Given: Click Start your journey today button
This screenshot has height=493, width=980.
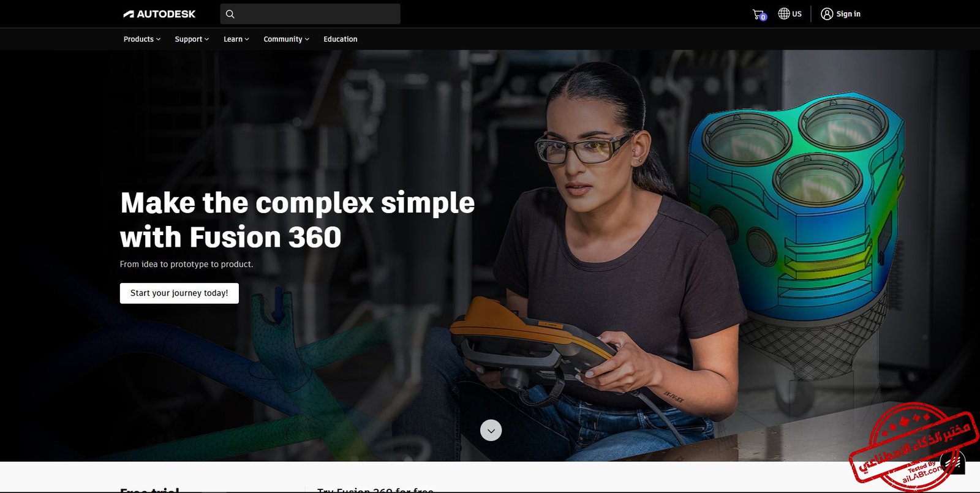Looking at the screenshot, I should (179, 293).
